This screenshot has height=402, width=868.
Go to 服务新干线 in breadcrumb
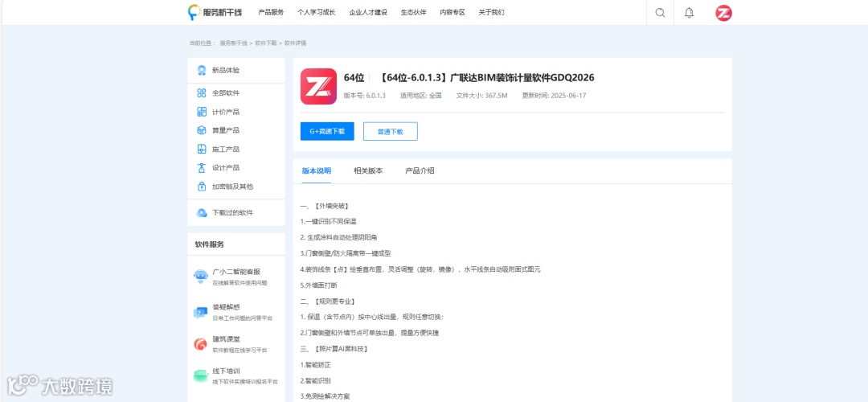point(234,43)
